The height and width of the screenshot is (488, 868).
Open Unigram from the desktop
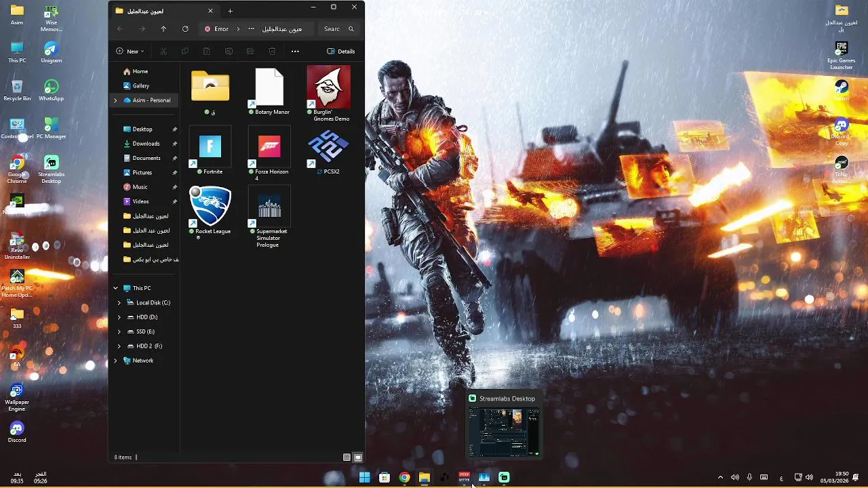51,53
